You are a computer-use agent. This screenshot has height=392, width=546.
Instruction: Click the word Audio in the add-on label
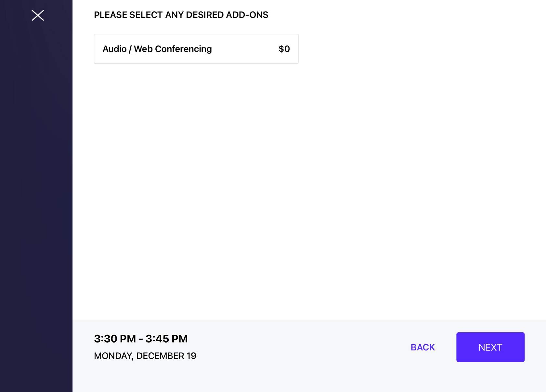pyautogui.click(x=114, y=49)
